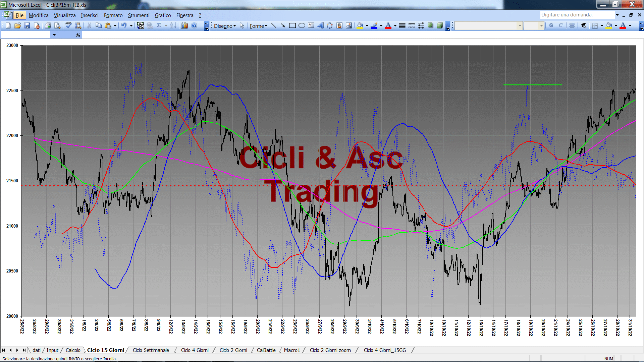
Task: Open the Grafico menu
Action: click(x=163, y=15)
